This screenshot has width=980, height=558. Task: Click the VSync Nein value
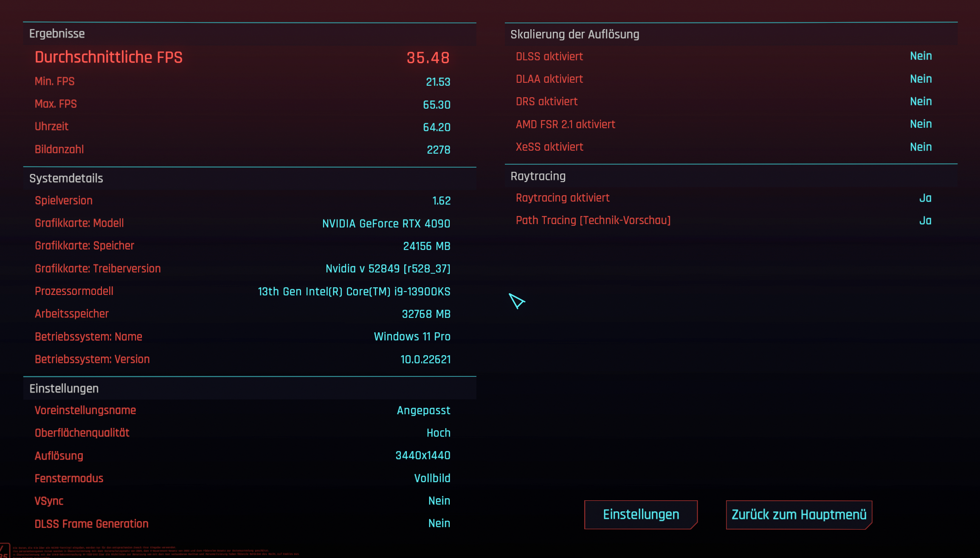(x=439, y=501)
